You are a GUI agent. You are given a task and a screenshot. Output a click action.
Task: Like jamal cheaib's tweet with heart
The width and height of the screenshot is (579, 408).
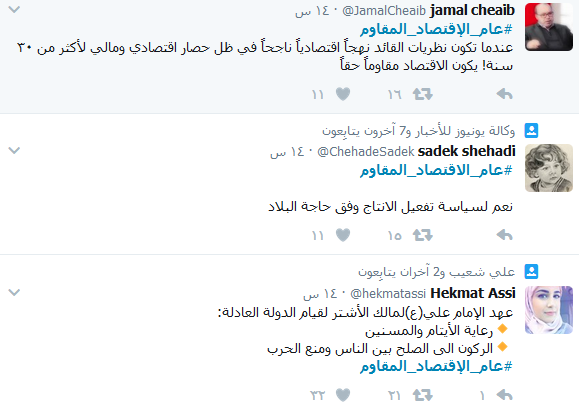point(343,94)
